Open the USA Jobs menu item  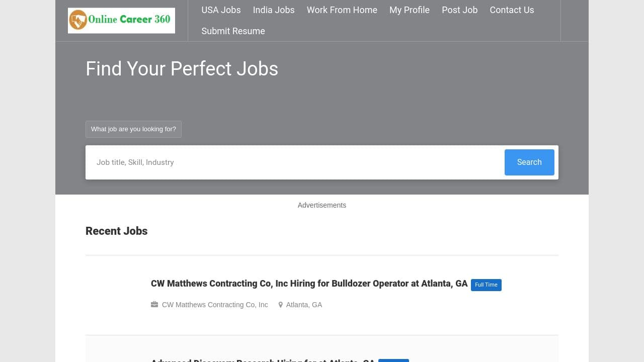pyautogui.click(x=221, y=10)
